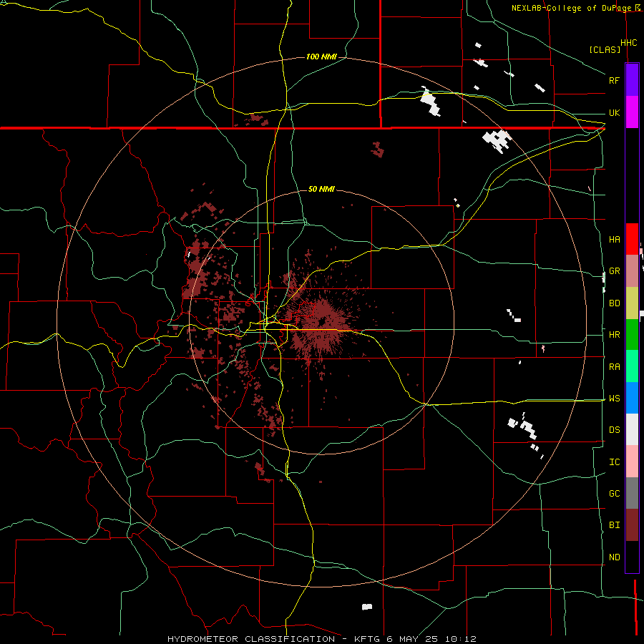Click the HHC product code label
Image resolution: width=644 pixels, height=644 pixels.
pyautogui.click(x=629, y=42)
